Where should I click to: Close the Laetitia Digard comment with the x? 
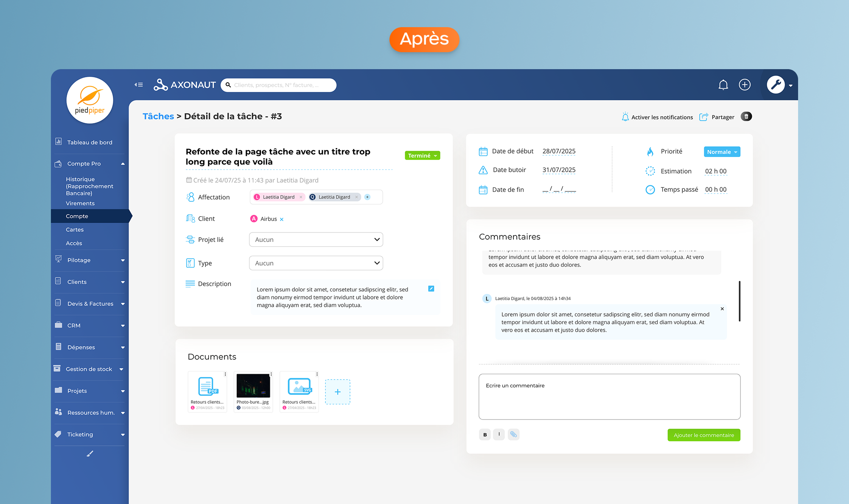pos(722,309)
